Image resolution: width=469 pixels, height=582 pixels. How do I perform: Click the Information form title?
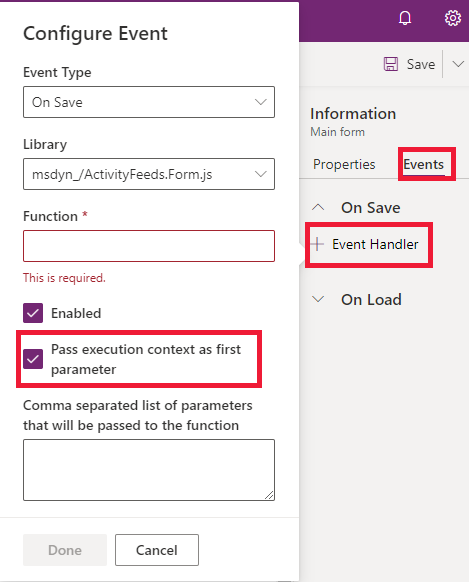353,114
